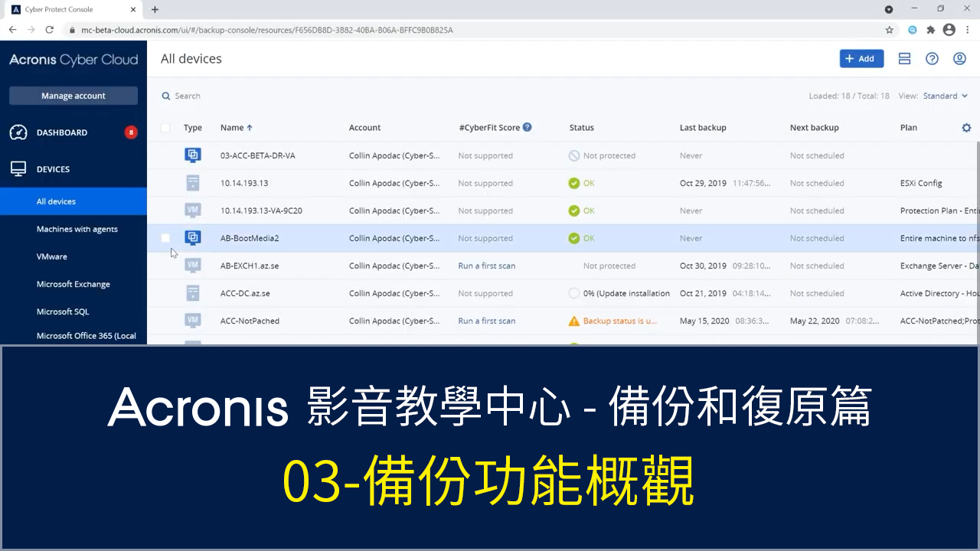Viewport: 980px width, 551px height.
Task: Click Run a first scan for ACC-NotPached
Action: click(x=487, y=321)
